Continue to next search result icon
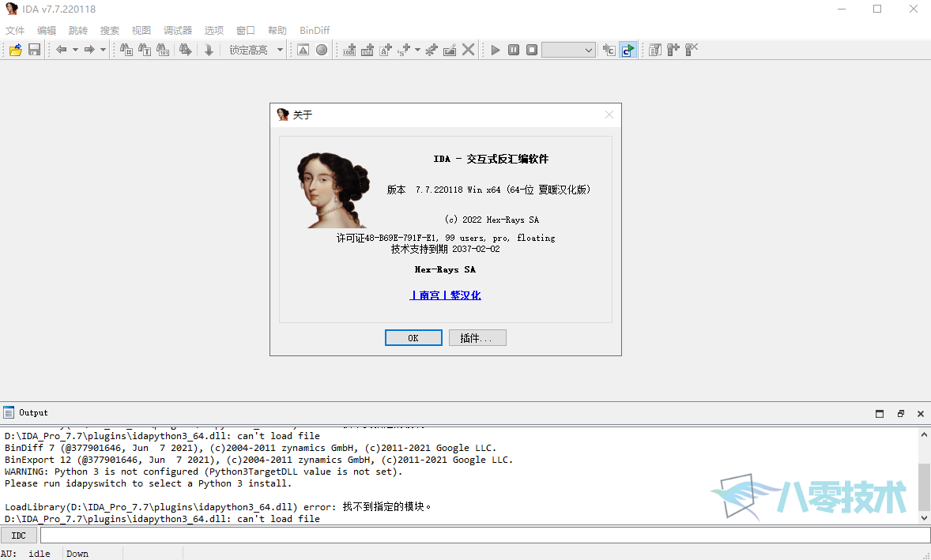The width and height of the screenshot is (931, 560). [185, 50]
